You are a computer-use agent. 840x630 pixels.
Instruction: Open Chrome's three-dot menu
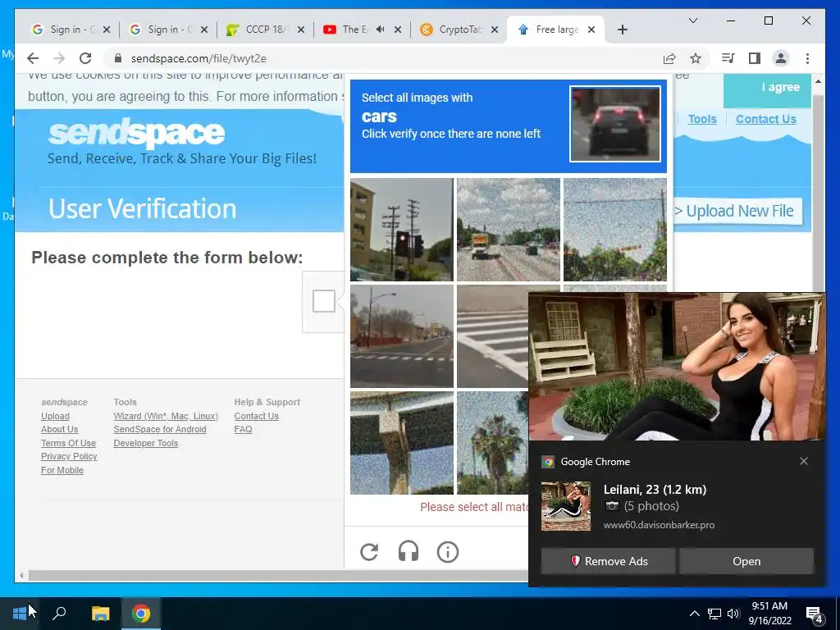(x=807, y=58)
